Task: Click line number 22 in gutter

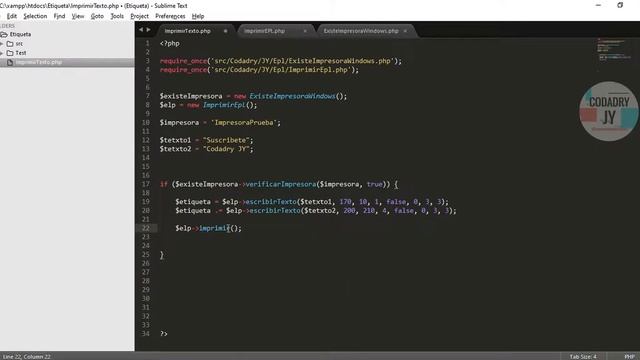Action: [146, 228]
